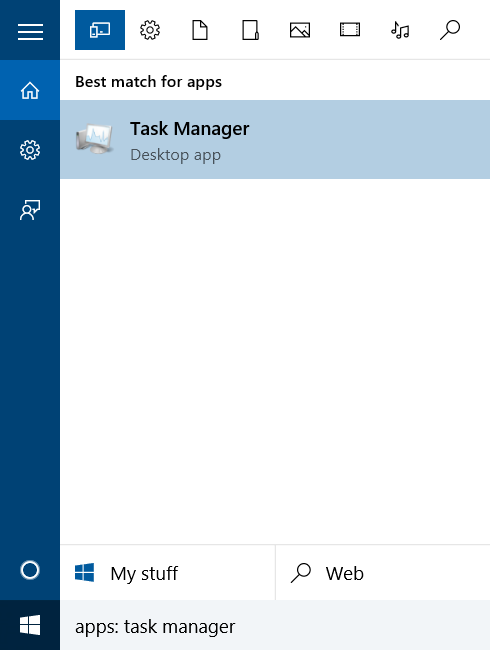Filter results by Videos filmstrip icon
The width and height of the screenshot is (490, 650).
click(350, 30)
